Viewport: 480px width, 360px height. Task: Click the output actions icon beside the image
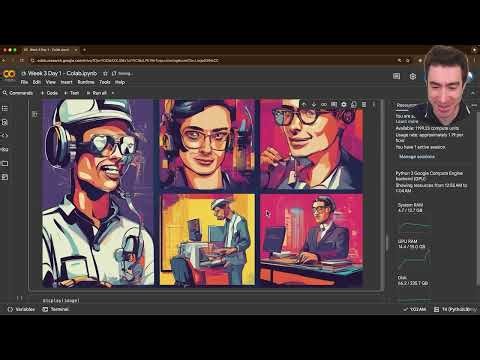pyautogui.click(x=35, y=114)
